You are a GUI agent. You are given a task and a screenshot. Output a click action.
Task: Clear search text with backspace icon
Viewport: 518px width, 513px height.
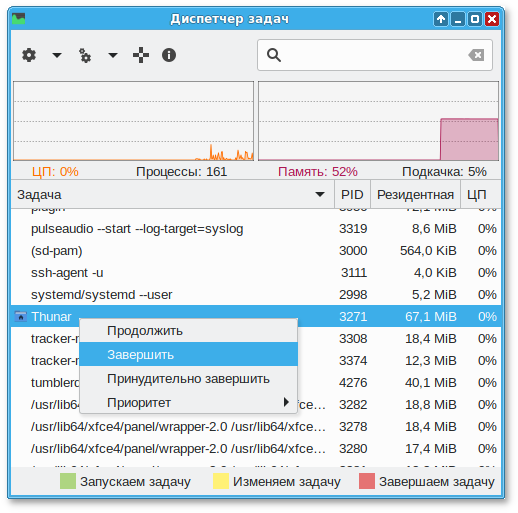pos(476,55)
